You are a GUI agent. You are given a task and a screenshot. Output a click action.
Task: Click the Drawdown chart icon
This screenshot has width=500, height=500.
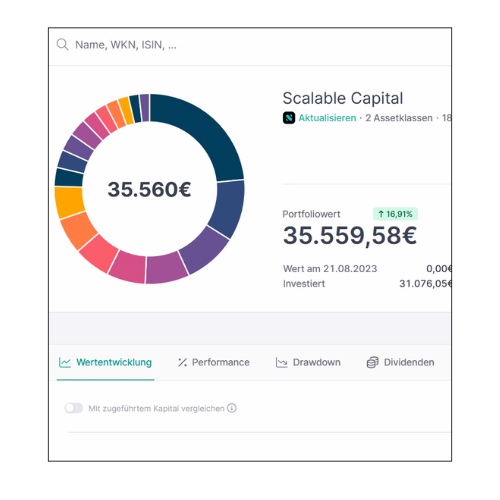pyautogui.click(x=281, y=362)
